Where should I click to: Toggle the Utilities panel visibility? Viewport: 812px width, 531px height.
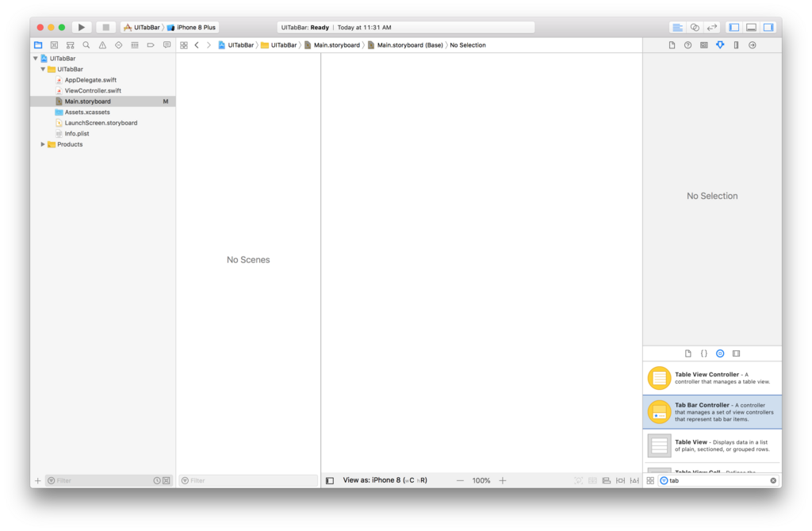click(x=768, y=27)
